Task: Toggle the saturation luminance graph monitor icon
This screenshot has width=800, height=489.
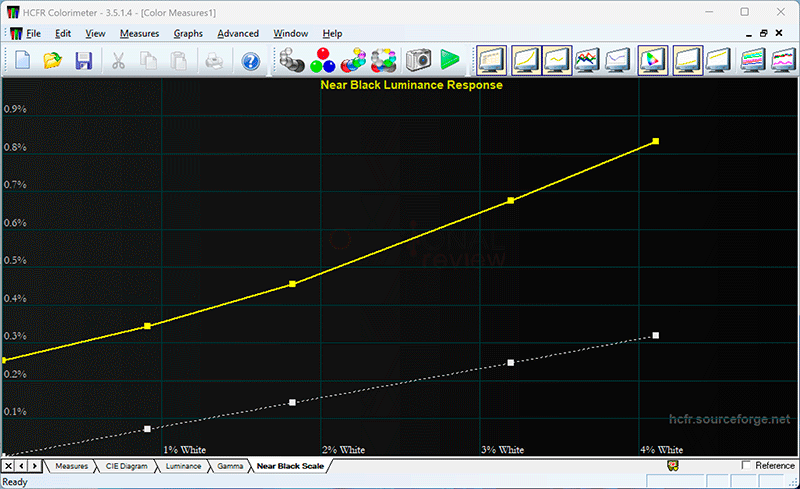Action: (x=753, y=60)
